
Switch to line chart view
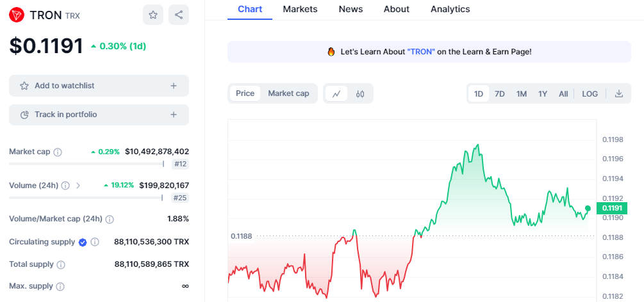tap(336, 93)
